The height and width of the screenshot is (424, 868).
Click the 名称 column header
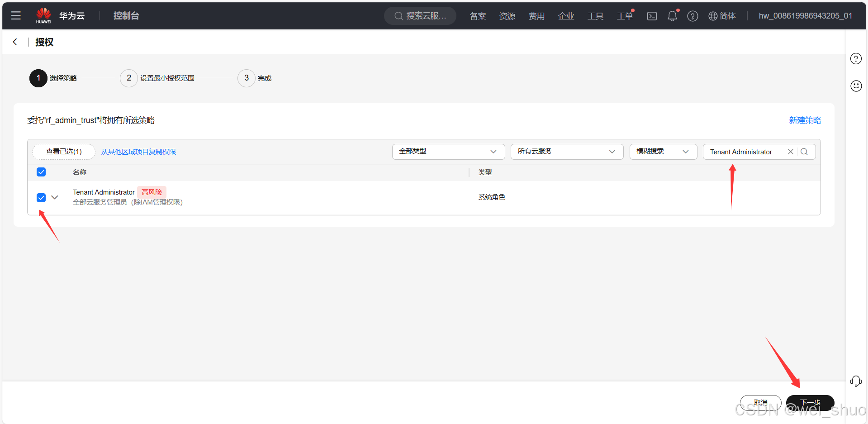pos(80,172)
